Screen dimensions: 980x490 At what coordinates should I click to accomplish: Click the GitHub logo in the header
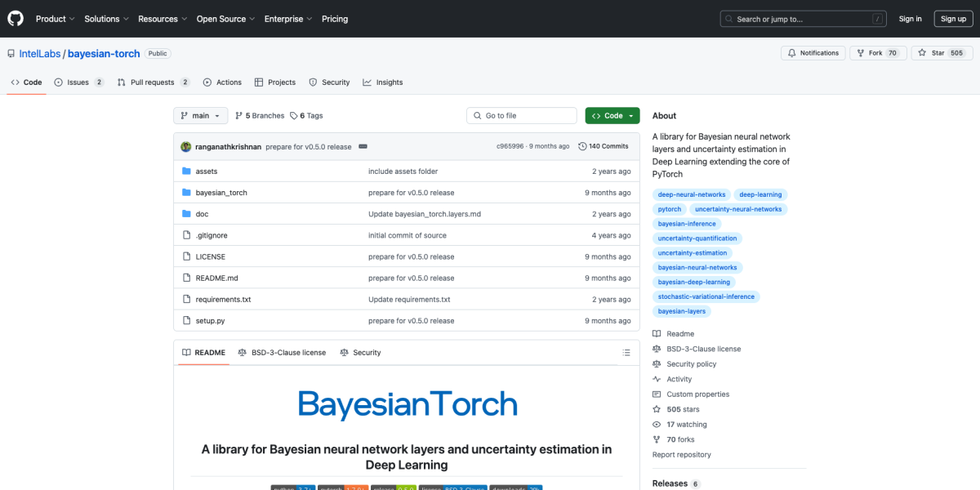[15, 18]
